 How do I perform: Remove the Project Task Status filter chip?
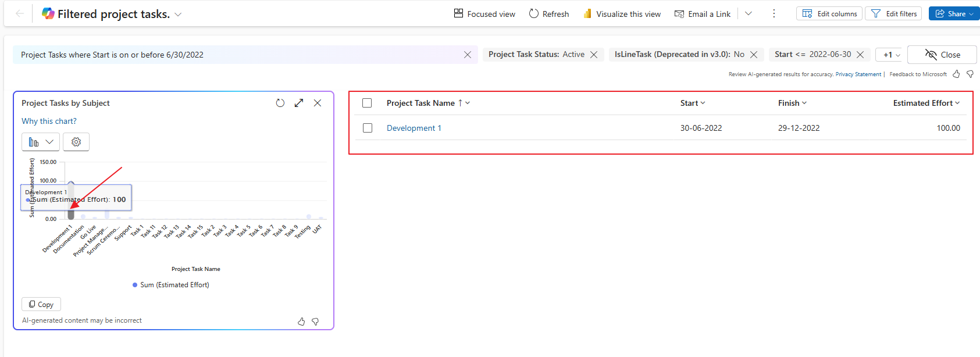594,55
